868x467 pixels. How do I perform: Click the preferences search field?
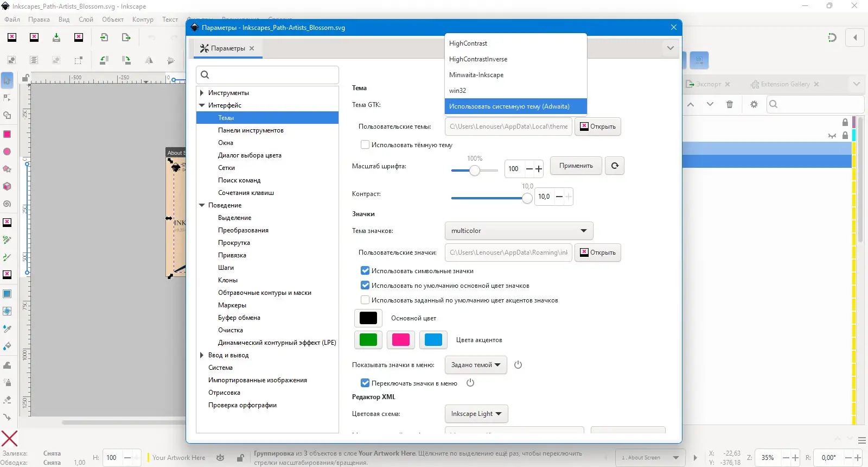point(267,75)
